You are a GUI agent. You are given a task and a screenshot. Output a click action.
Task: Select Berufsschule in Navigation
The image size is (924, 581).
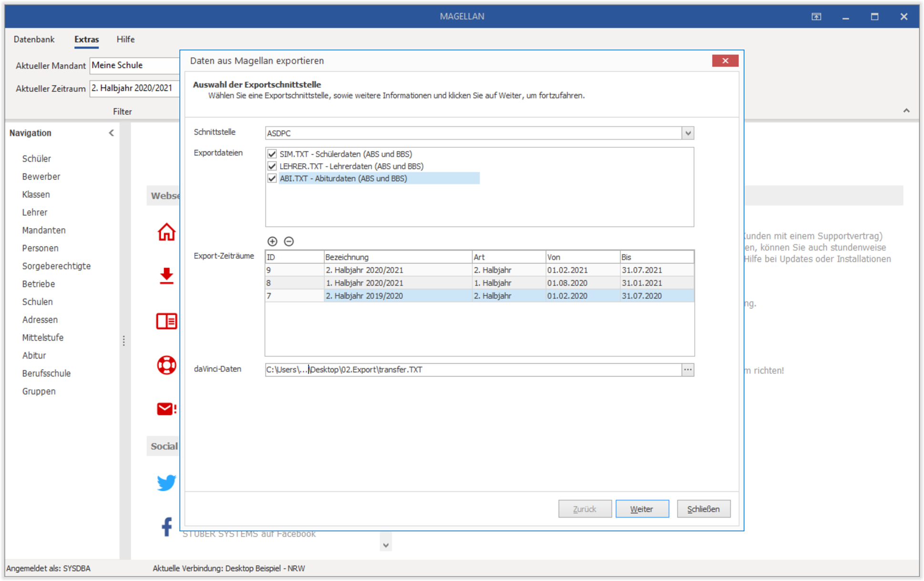[46, 373]
